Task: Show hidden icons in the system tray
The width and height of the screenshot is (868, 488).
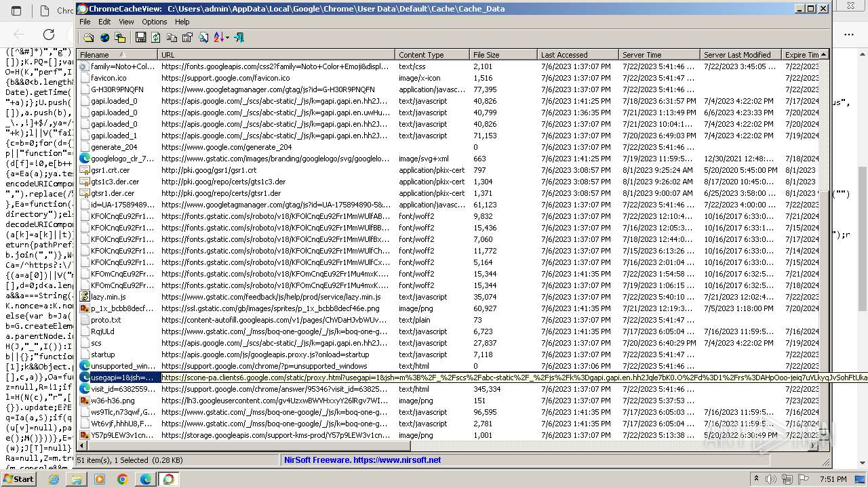Action: click(756, 479)
